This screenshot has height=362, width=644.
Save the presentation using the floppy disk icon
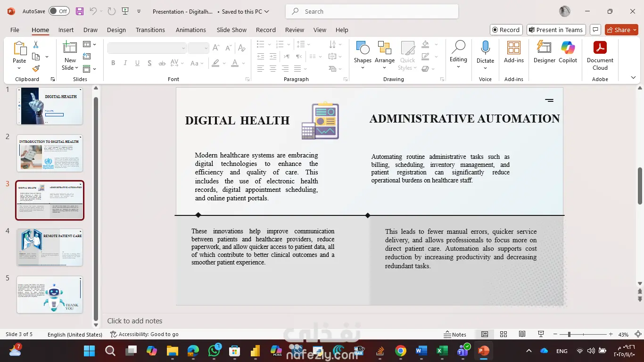click(80, 11)
